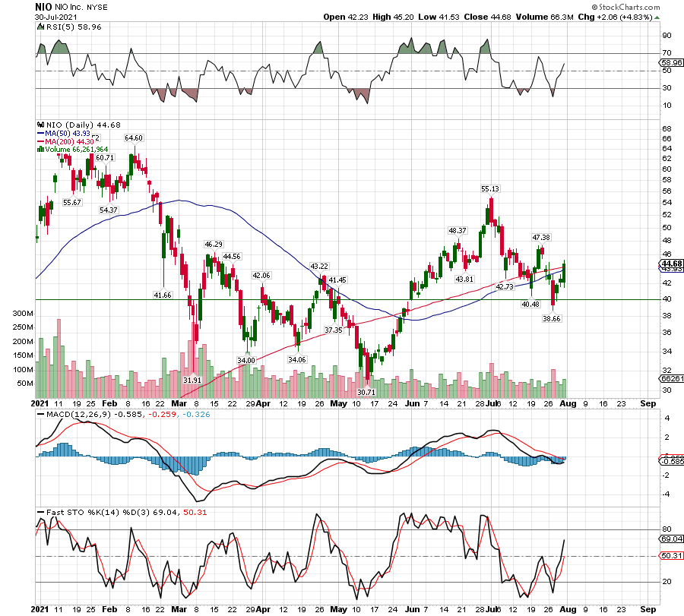The height and width of the screenshot is (616, 684).
Task: Click the green volume bars legend icon
Action: coord(40,150)
